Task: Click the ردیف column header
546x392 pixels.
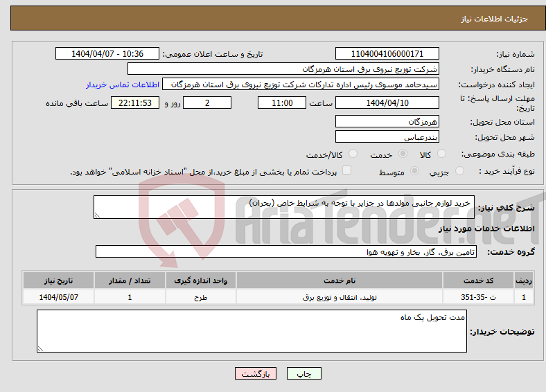Action: tap(524, 280)
